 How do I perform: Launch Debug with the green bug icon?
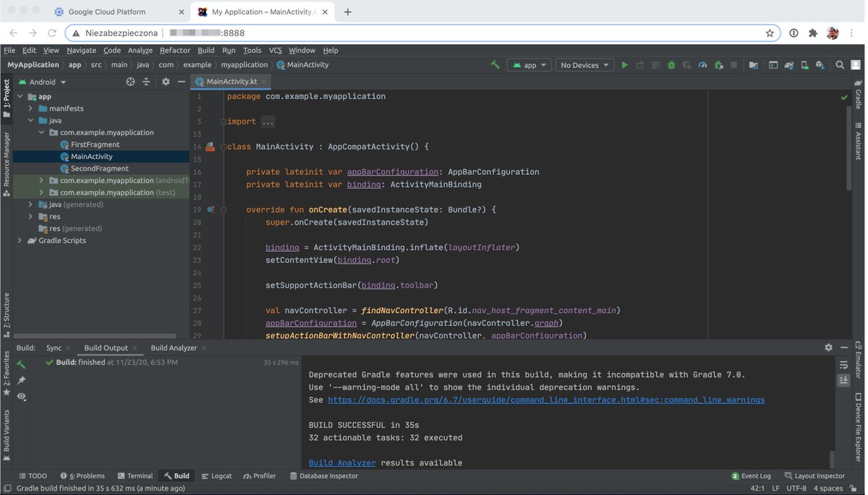coord(671,64)
